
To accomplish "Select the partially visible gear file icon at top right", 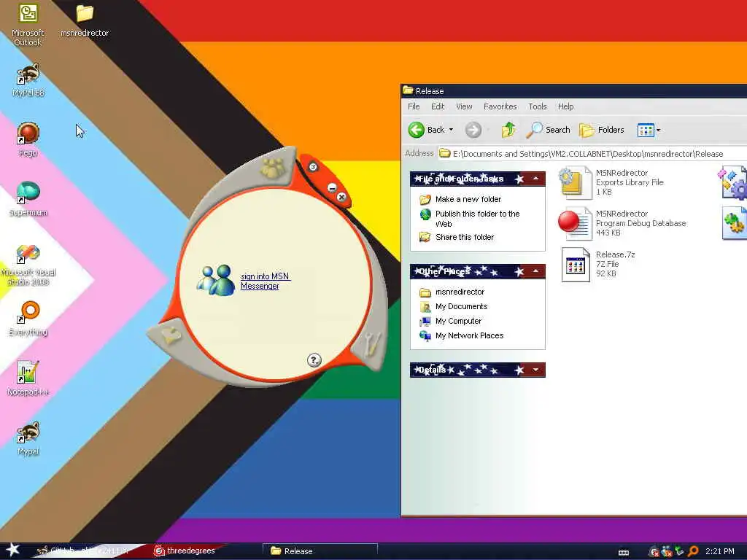I will click(732, 182).
